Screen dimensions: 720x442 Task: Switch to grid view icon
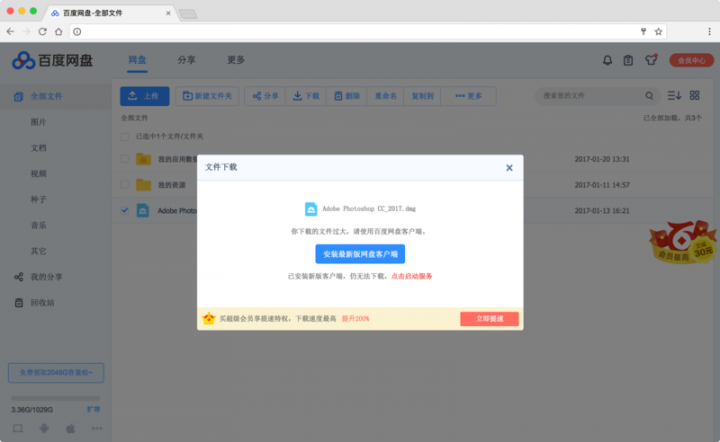pos(694,95)
